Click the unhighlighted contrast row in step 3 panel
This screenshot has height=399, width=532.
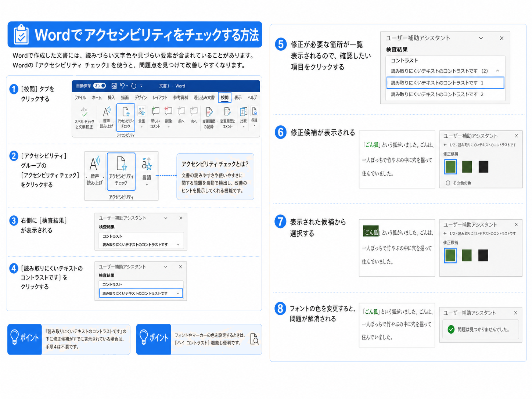[141, 245]
